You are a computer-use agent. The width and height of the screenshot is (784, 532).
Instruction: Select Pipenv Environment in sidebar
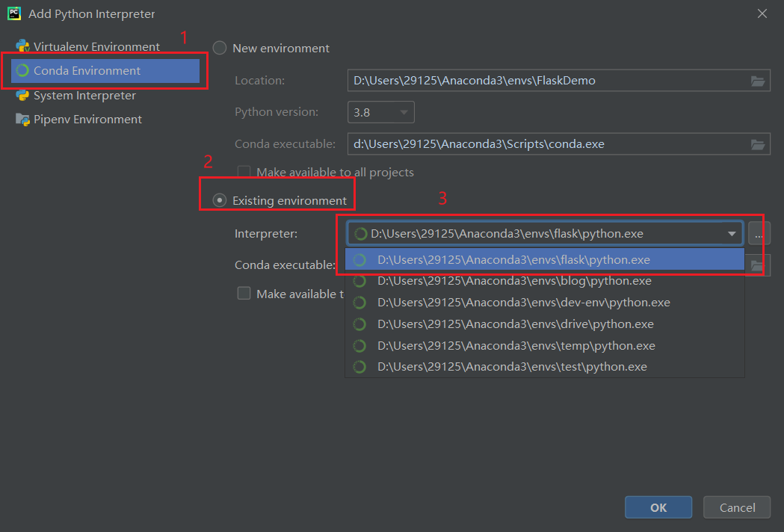pos(87,119)
